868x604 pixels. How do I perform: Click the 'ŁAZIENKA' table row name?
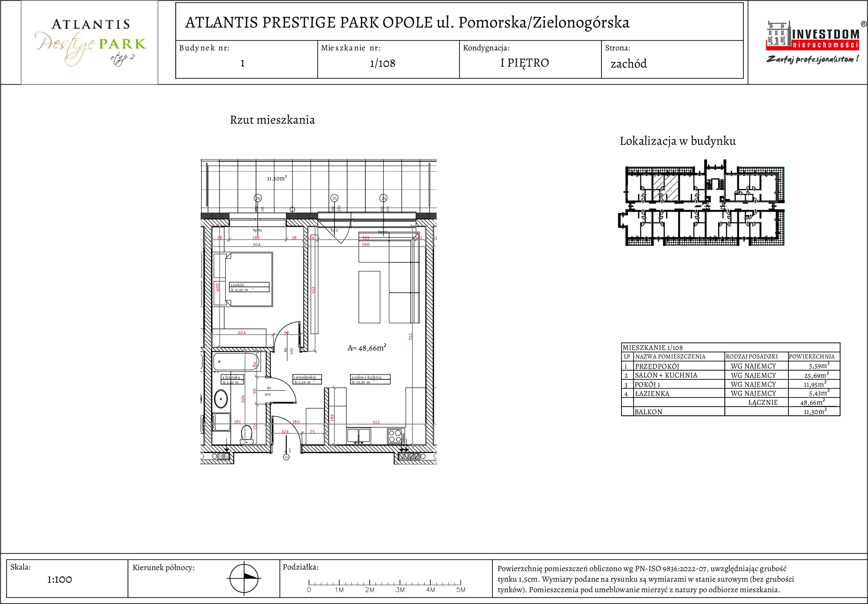652,394
